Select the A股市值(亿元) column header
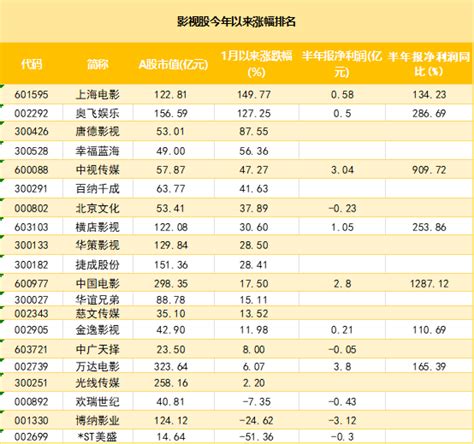This screenshot has height=444, width=474. [x=173, y=64]
